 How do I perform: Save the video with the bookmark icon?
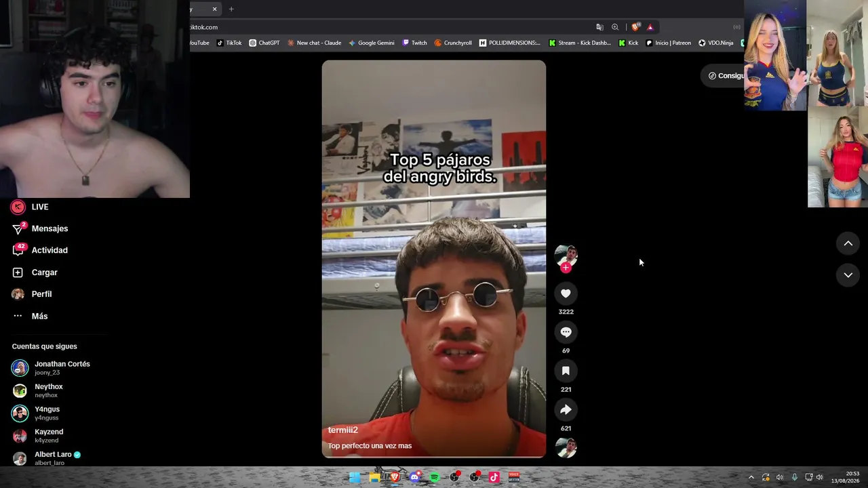[566, 371]
